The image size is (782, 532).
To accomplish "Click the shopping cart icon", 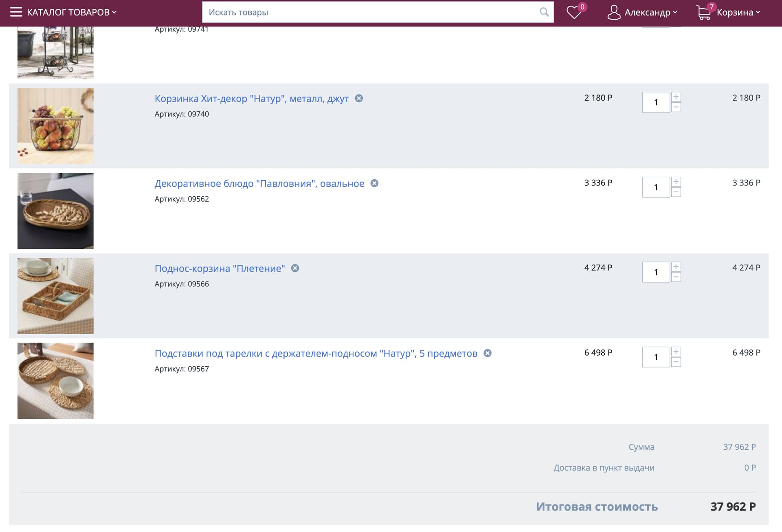I will click(703, 13).
